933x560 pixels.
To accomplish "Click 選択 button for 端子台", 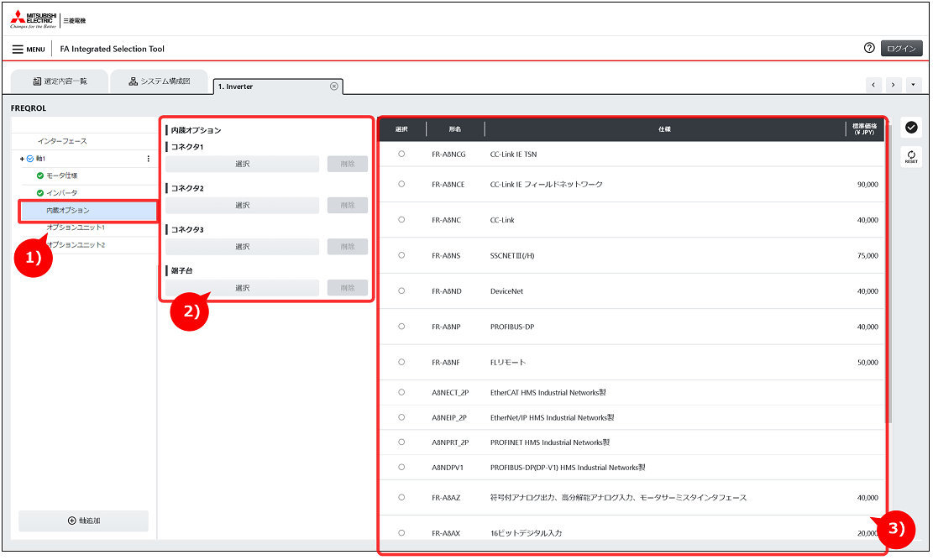I will [x=242, y=288].
